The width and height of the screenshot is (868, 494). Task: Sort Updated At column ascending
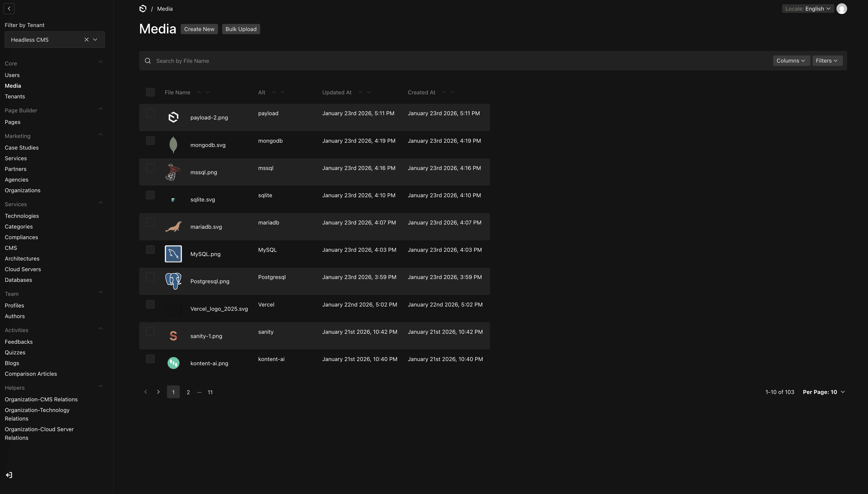pos(360,92)
